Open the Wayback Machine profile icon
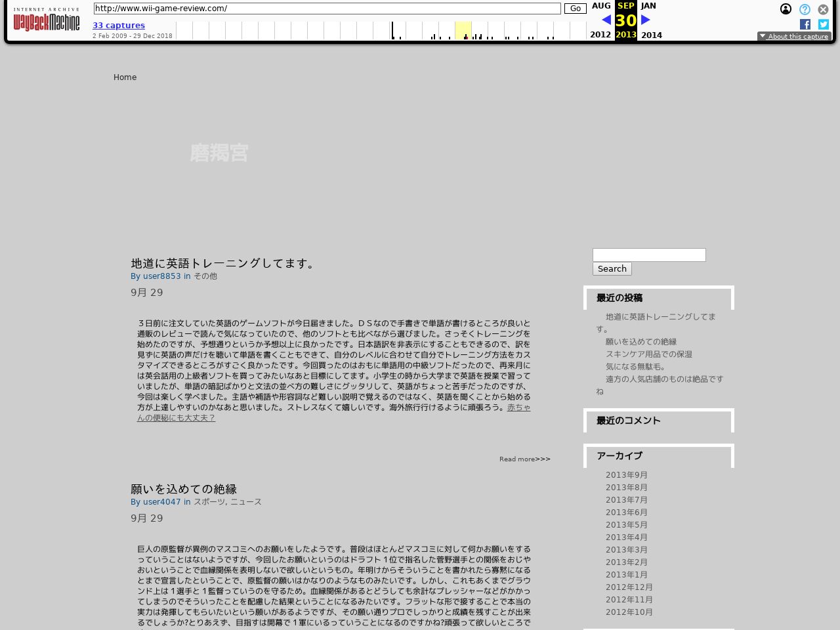Viewport: 840px width, 630px height. (786, 9)
